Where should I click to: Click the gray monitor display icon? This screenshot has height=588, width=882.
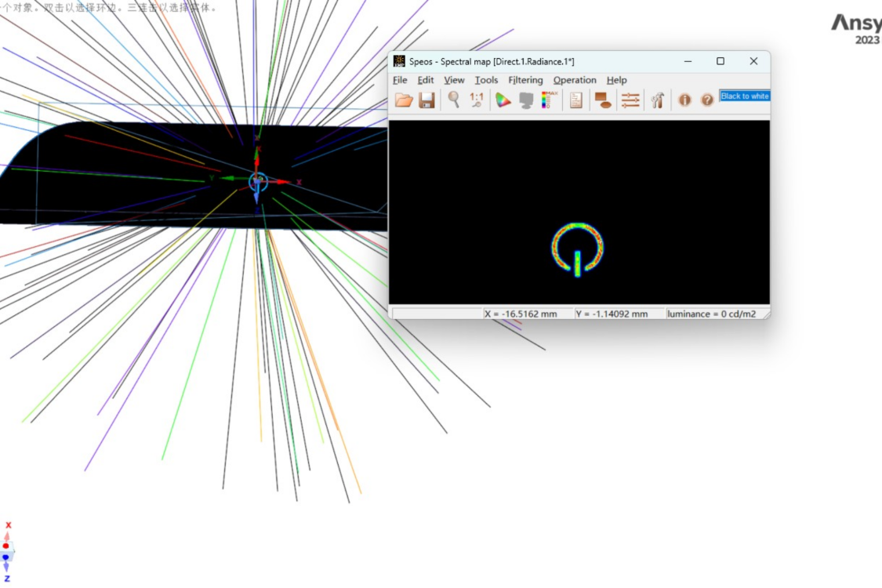click(526, 100)
